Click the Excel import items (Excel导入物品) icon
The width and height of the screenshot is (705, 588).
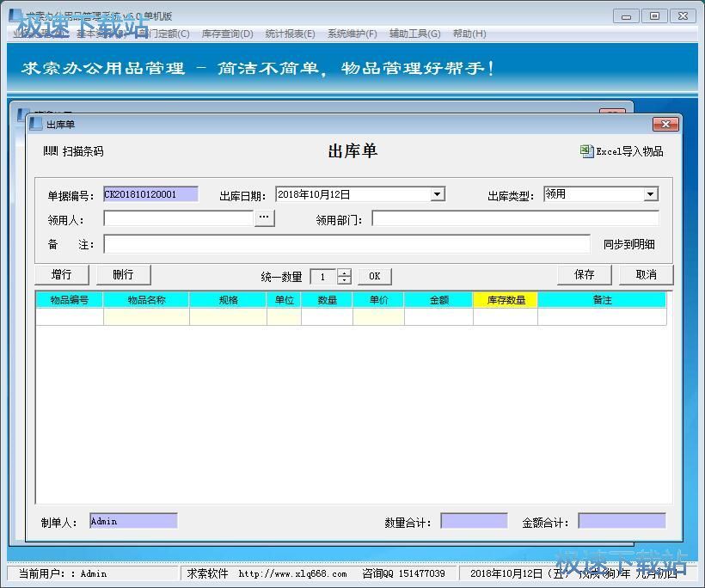(x=587, y=151)
